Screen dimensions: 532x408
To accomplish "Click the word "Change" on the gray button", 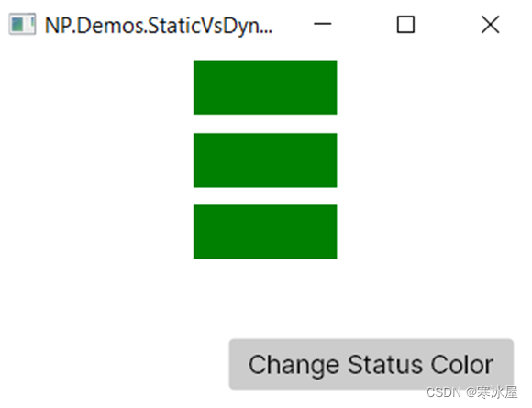I will point(294,367).
